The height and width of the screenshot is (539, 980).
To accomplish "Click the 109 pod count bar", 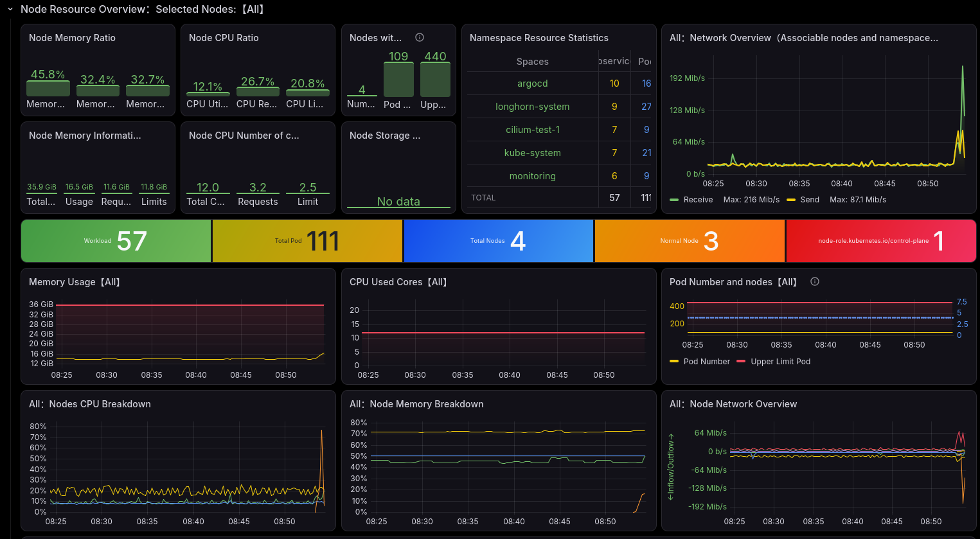I will 398,80.
